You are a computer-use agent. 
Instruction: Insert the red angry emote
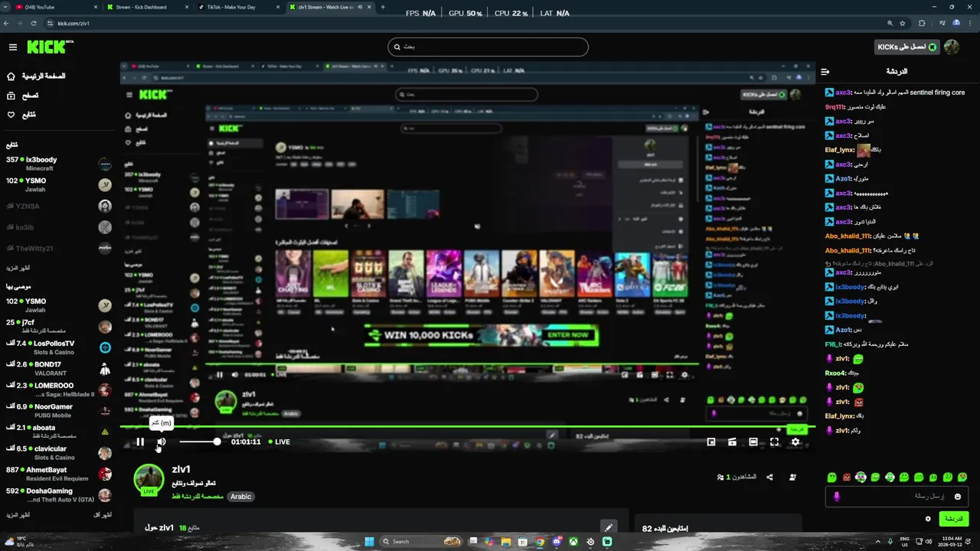(x=847, y=478)
